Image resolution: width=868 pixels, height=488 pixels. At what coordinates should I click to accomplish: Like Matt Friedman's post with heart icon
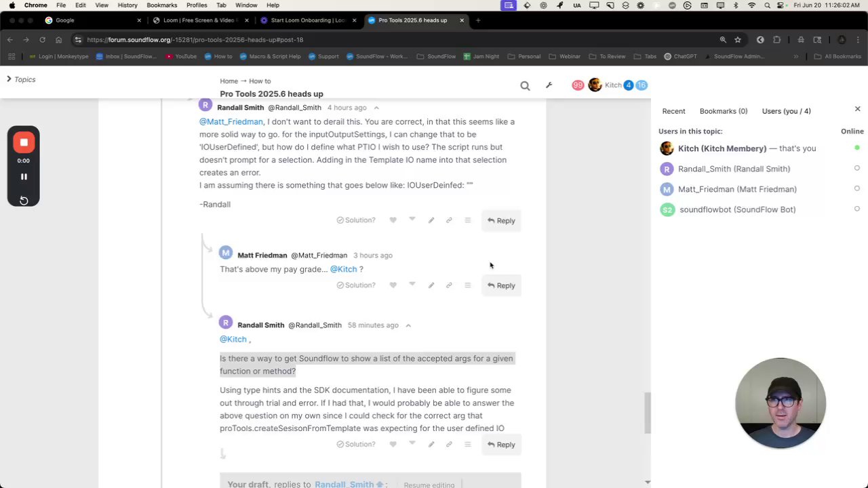coord(393,285)
